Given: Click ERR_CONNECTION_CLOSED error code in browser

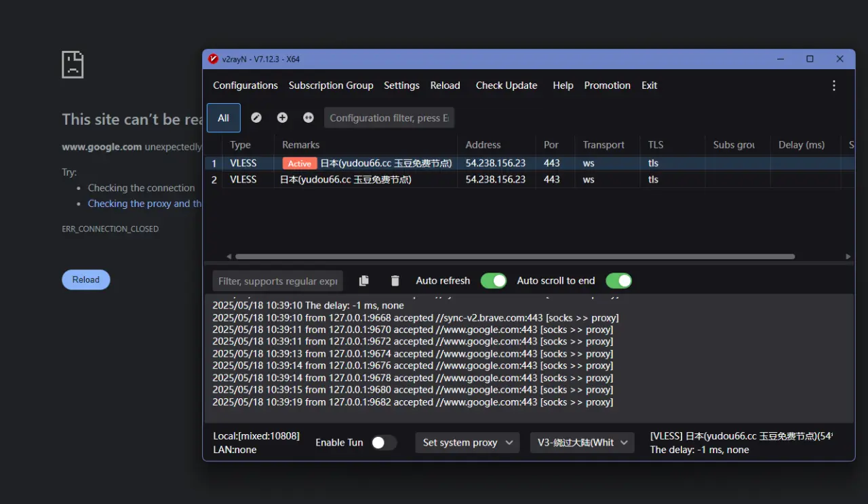Looking at the screenshot, I should [x=110, y=229].
